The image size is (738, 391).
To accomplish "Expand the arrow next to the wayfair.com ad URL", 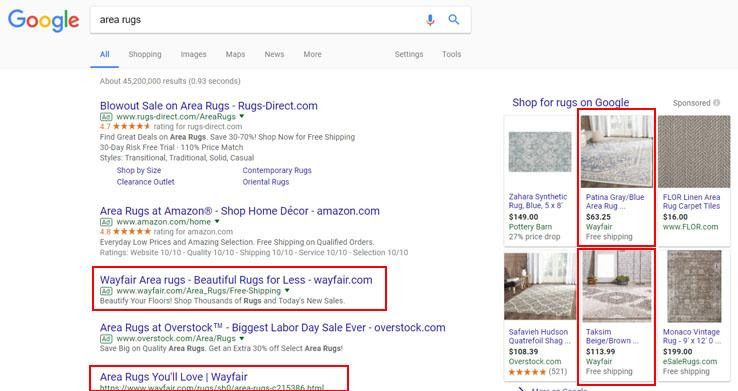I will (287, 291).
